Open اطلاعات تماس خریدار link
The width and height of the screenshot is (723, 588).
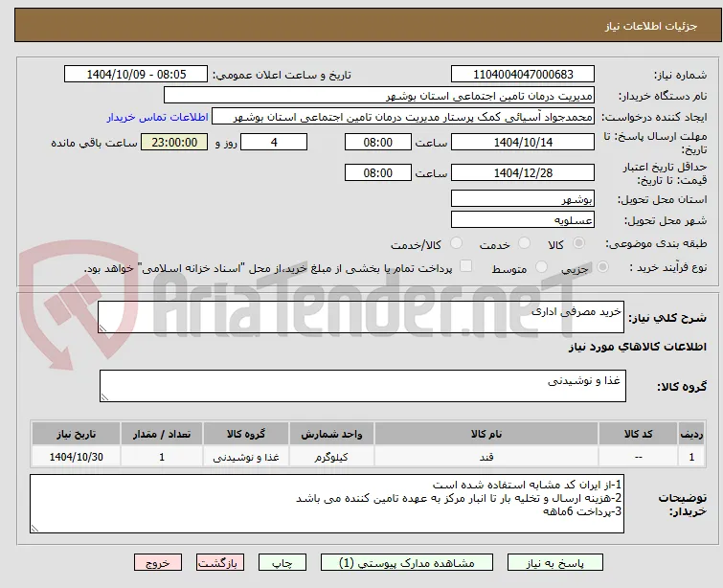[x=158, y=117]
